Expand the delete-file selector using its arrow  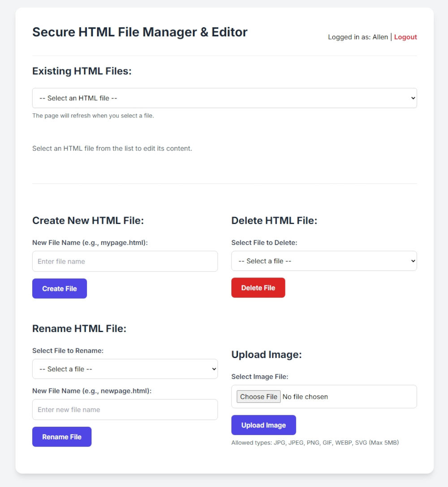(x=413, y=261)
